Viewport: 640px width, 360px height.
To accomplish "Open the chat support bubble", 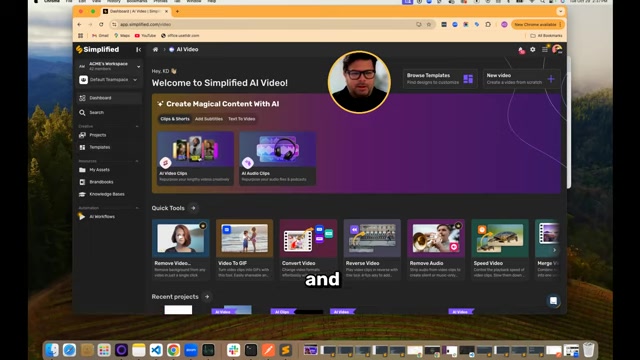I will point(553,301).
